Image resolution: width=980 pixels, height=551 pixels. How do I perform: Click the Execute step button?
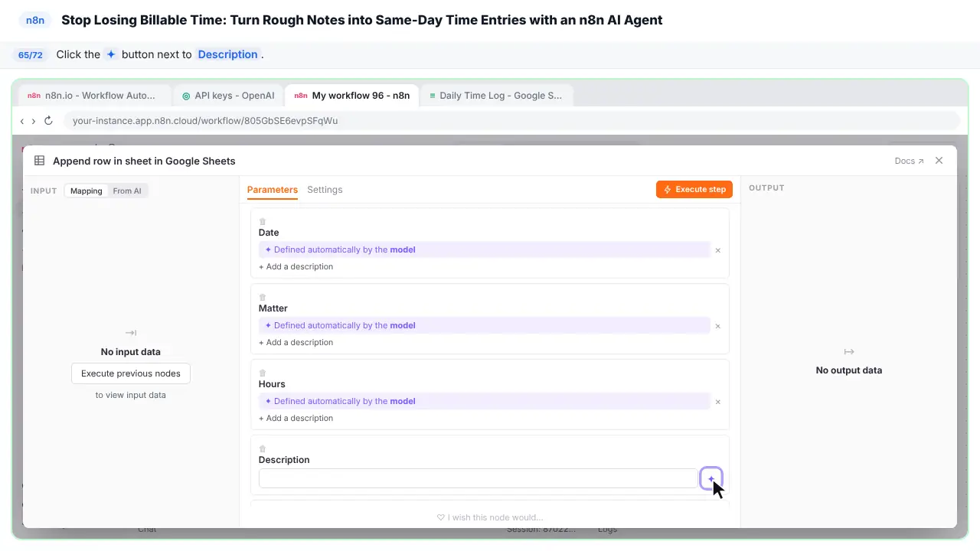(694, 190)
